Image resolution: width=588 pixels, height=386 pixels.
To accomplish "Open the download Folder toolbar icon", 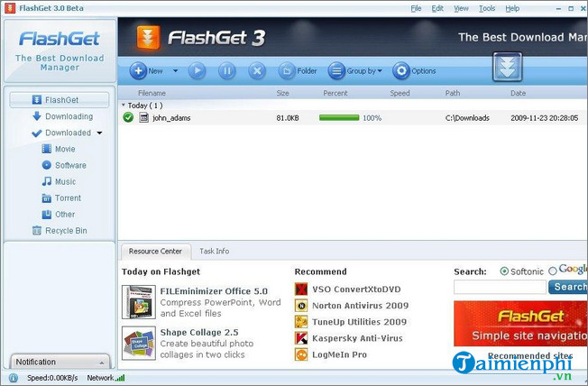I will pos(287,70).
